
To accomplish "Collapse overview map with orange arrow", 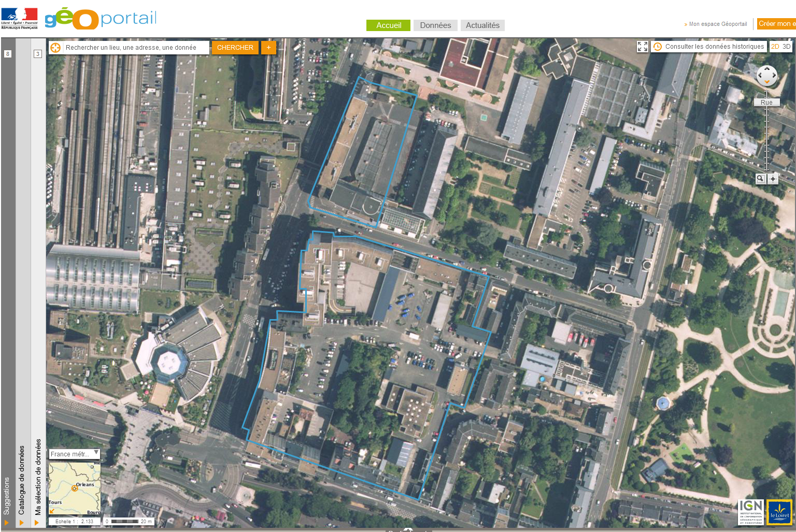I will [x=52, y=511].
